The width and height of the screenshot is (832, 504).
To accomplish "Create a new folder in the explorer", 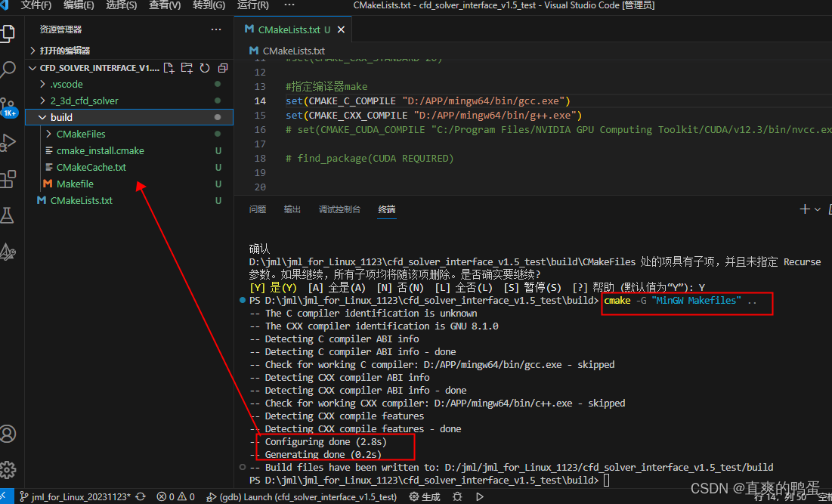I will tap(187, 67).
